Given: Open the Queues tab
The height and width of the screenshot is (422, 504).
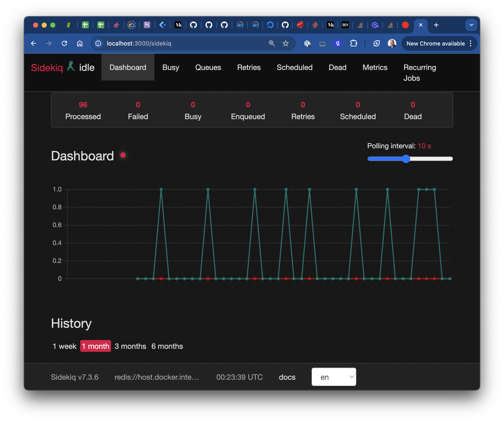Looking at the screenshot, I should pos(208,67).
